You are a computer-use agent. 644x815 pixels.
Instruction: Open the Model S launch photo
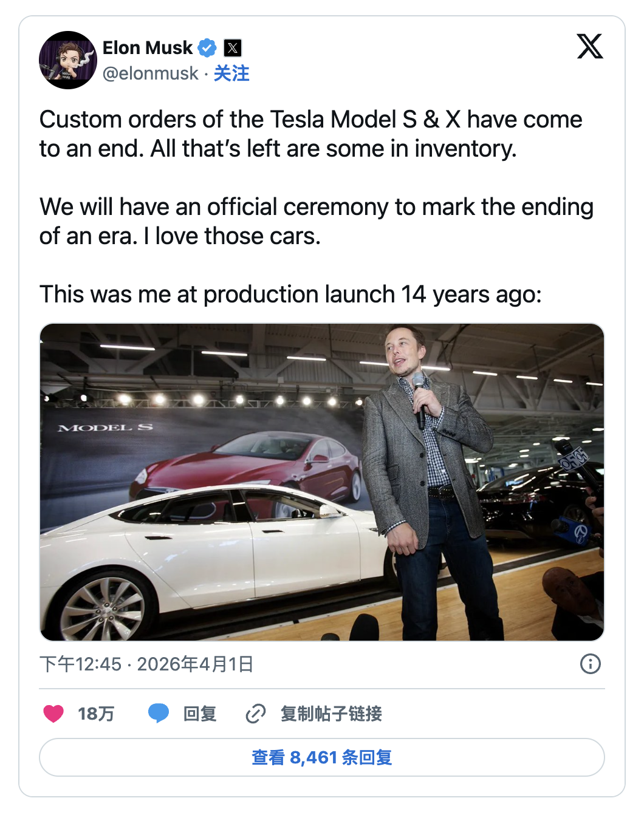pos(322,482)
